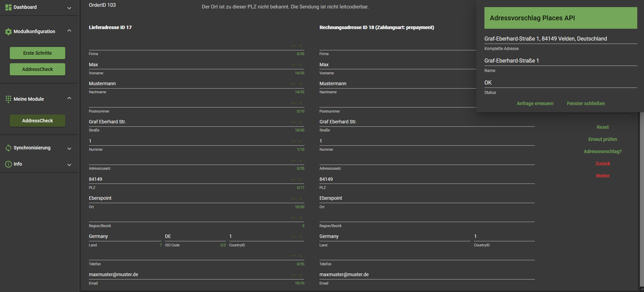This screenshot has height=292, width=644.
Task: Click the Synchronisierung sync arrows icon
Action: [x=8, y=148]
